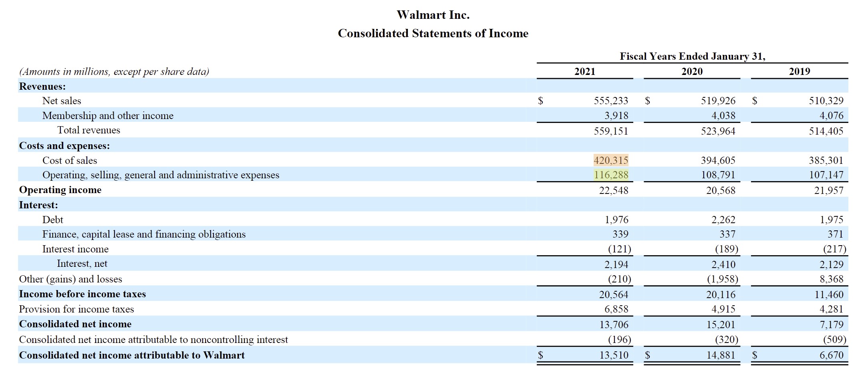Select the 2019 column header
Image resolution: width=868 pixels, height=373 pixels.
click(800, 71)
